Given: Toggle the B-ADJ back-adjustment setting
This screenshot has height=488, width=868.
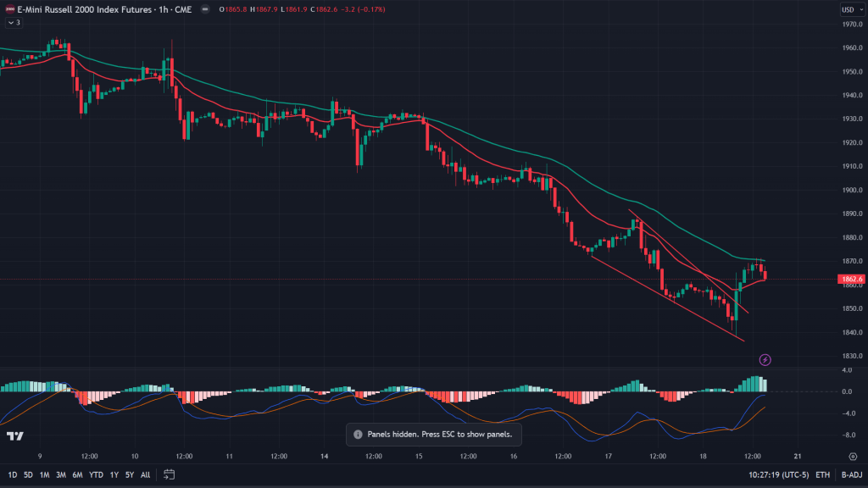Looking at the screenshot, I should (x=850, y=474).
